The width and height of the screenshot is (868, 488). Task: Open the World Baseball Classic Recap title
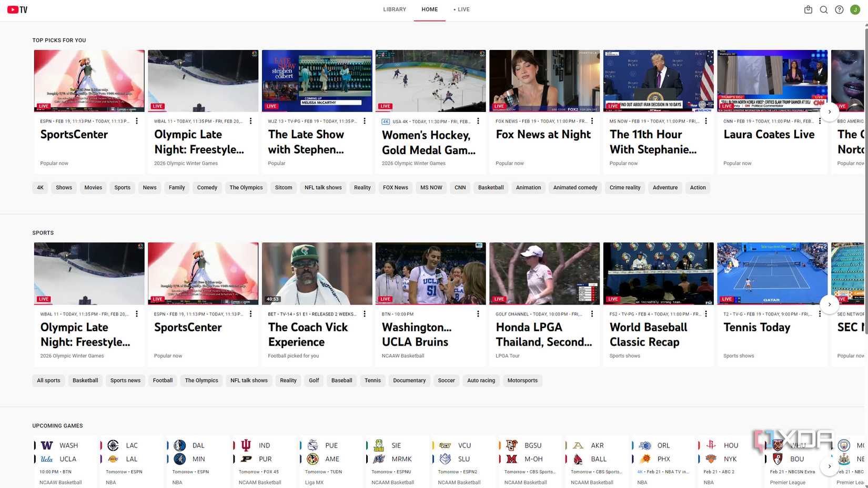649,334
